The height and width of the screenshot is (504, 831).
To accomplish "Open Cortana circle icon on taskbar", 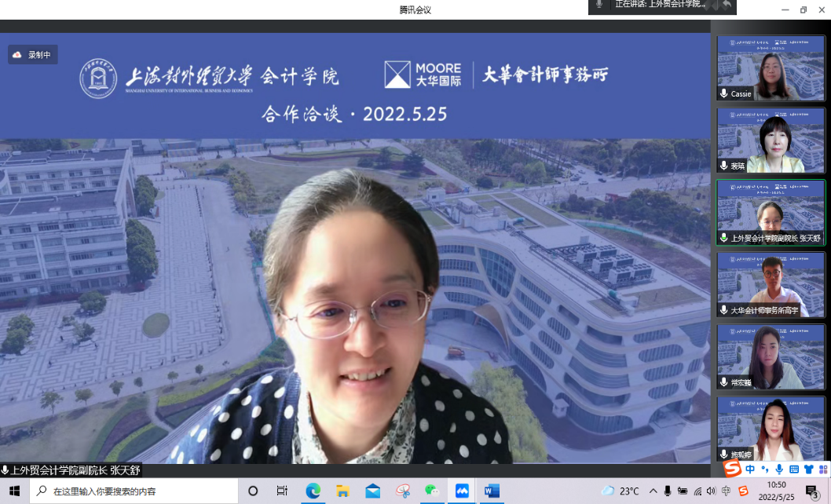I will coord(253,491).
